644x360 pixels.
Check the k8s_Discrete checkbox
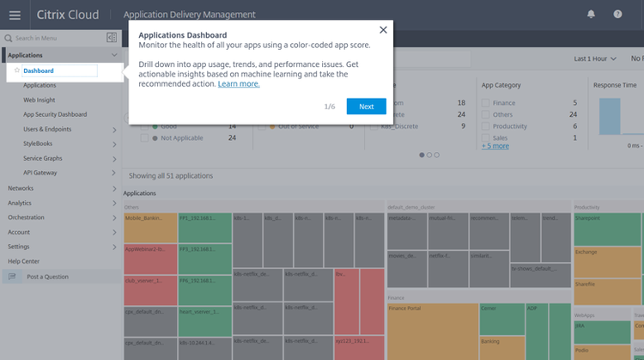tap(374, 126)
